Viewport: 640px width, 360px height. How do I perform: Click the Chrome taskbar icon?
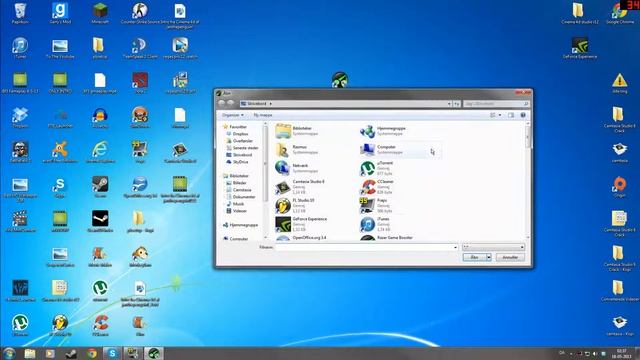pos(92,353)
